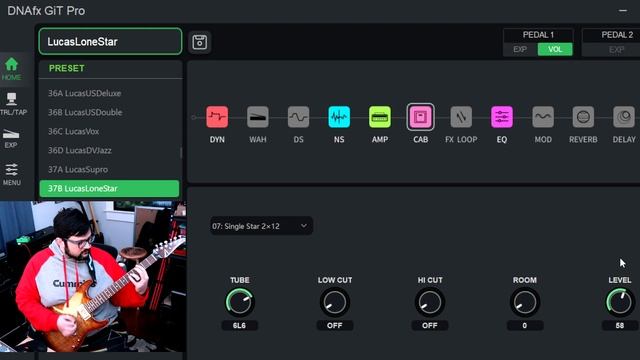This screenshot has width=640, height=360.
Task: Go to HOME in the sidebar
Action: pos(11,69)
